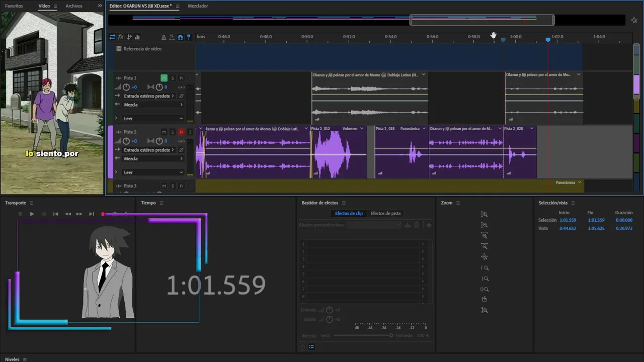Expand Pista 2 automation lanes arrow
The height and width of the screenshot is (362, 644).
[116, 172]
